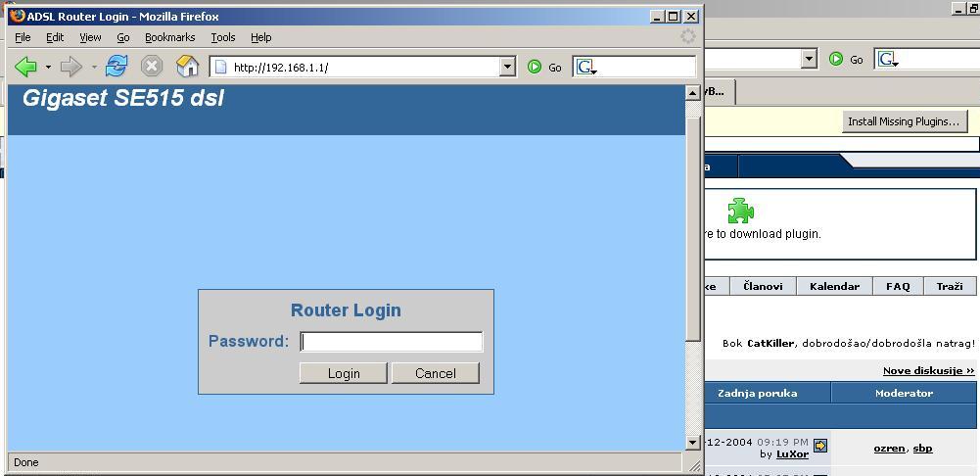Click the Zadnja poruka column header
Viewport: 980px width, 476px height.
point(757,394)
